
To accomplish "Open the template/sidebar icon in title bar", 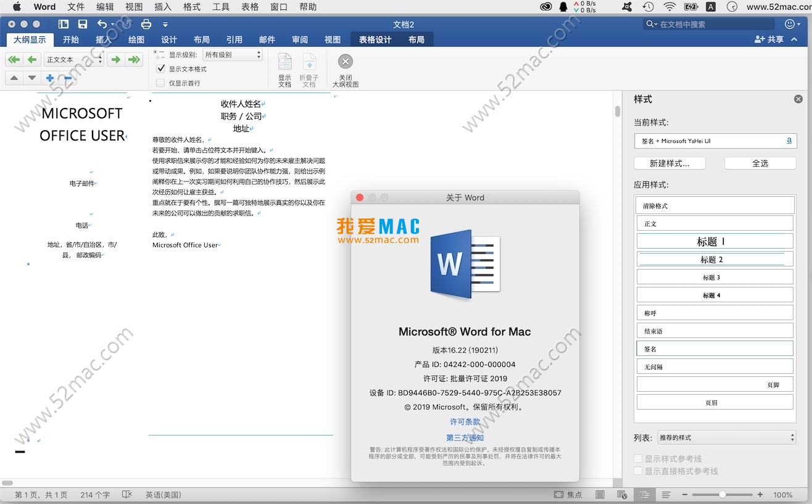I will coord(64,24).
